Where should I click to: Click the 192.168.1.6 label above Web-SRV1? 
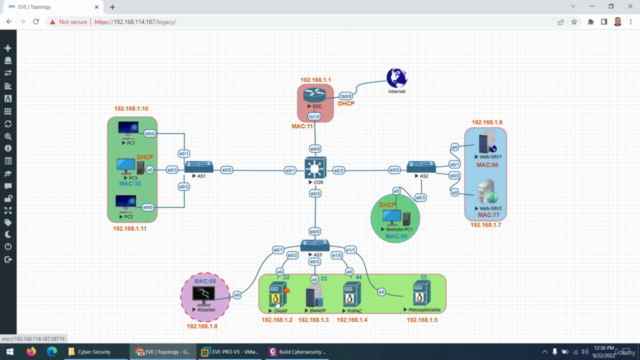487,122
